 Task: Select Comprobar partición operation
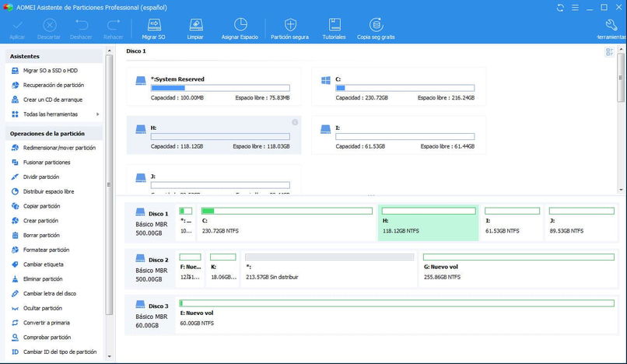click(x=47, y=338)
